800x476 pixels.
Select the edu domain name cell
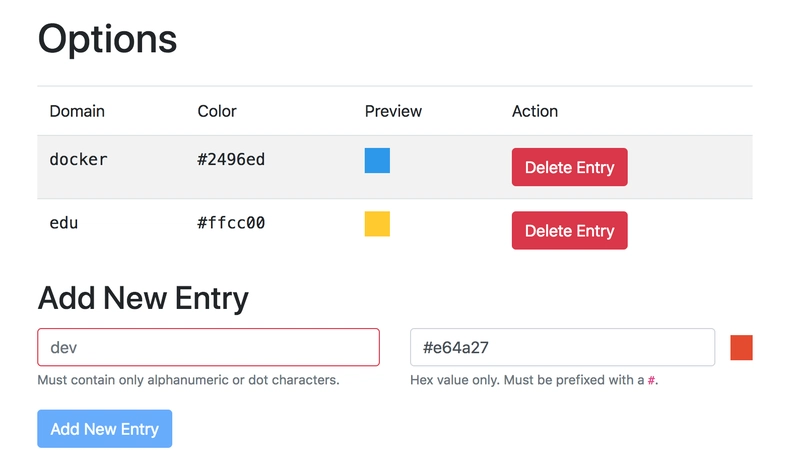(x=64, y=223)
